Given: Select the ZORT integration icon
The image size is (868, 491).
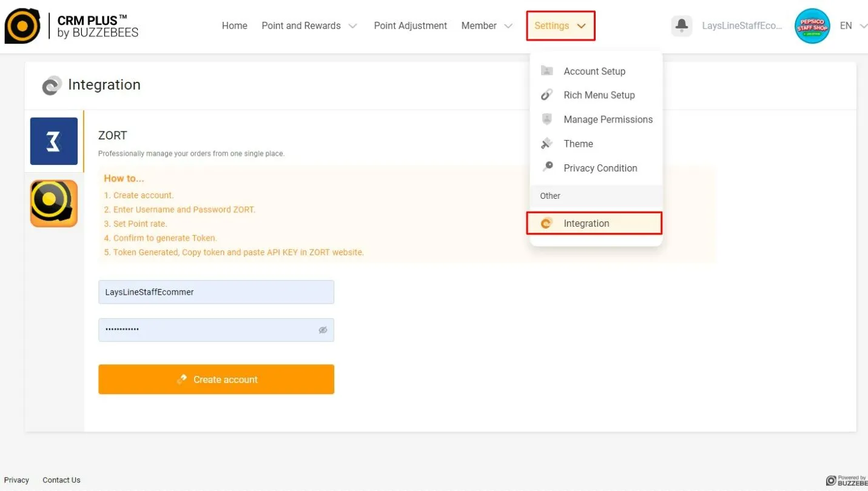Looking at the screenshot, I should 54,141.
